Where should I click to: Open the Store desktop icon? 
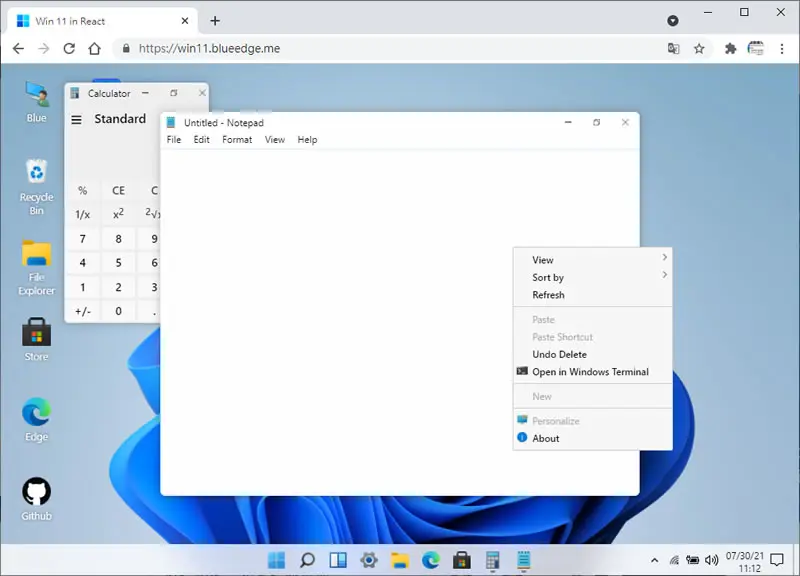pyautogui.click(x=36, y=339)
